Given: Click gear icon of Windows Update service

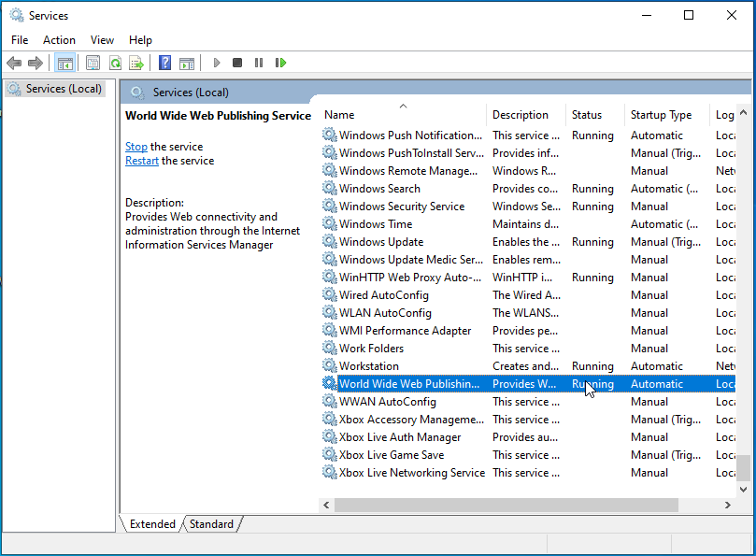Looking at the screenshot, I should (x=330, y=241).
